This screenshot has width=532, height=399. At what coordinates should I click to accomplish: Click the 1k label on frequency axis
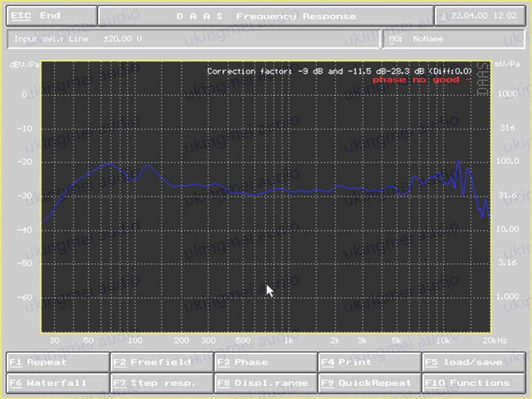pyautogui.click(x=288, y=340)
